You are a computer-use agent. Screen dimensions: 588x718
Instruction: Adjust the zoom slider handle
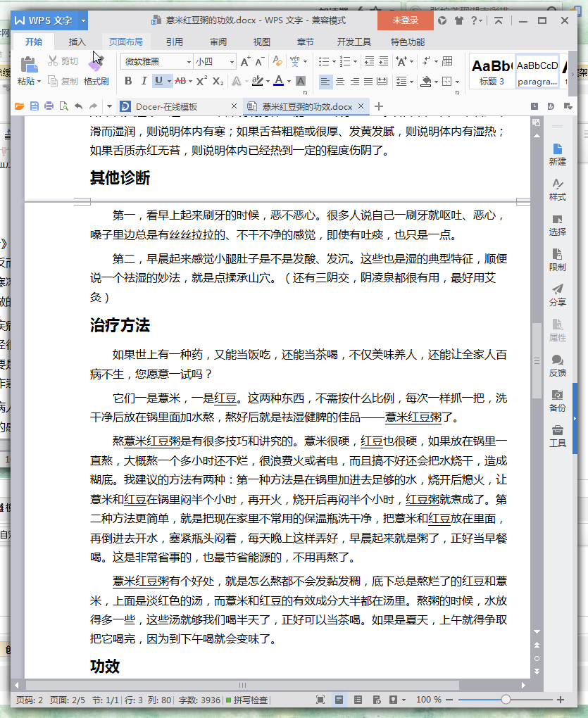[x=506, y=700]
